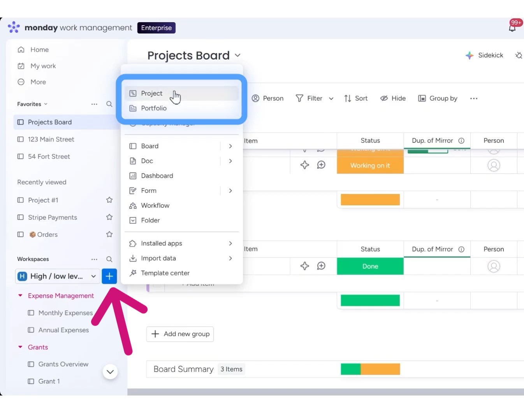Click person avatar in Working on it row
Viewport: 524px width, 420px height.
(x=494, y=166)
